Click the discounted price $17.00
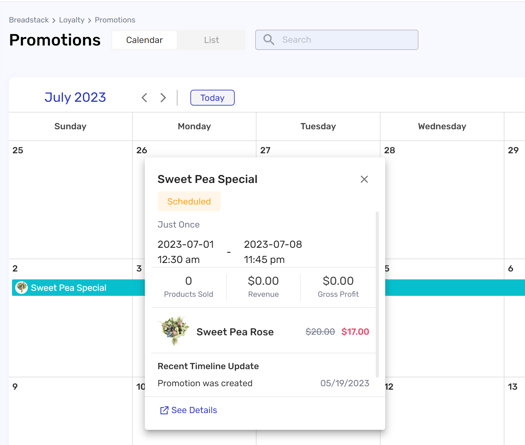The image size is (525, 445). coord(355,331)
